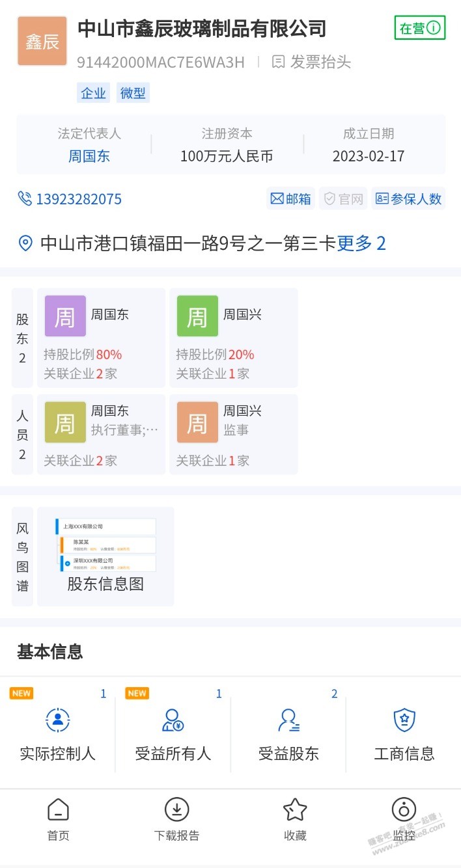Tap the 监控 monitor icon
Image resolution: width=461 pixels, height=868 pixels.
[x=404, y=809]
